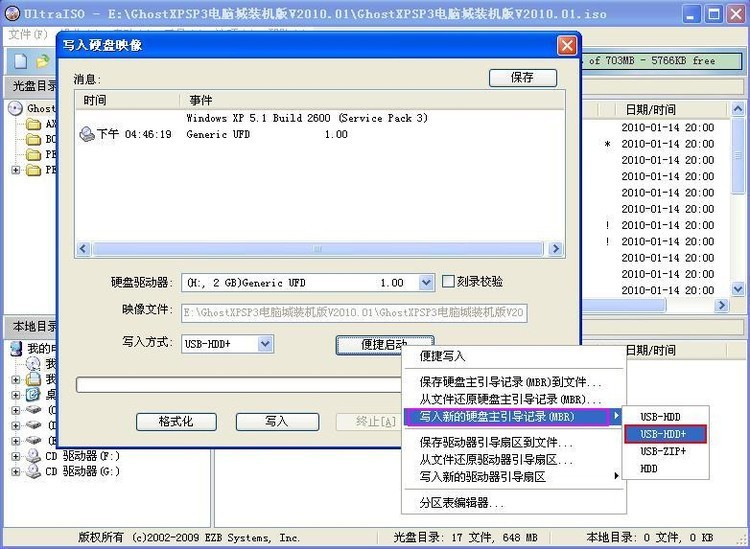Click scroll-up arrow of disc file list
Image resolution: width=750 pixels, height=549 pixels.
point(738,110)
